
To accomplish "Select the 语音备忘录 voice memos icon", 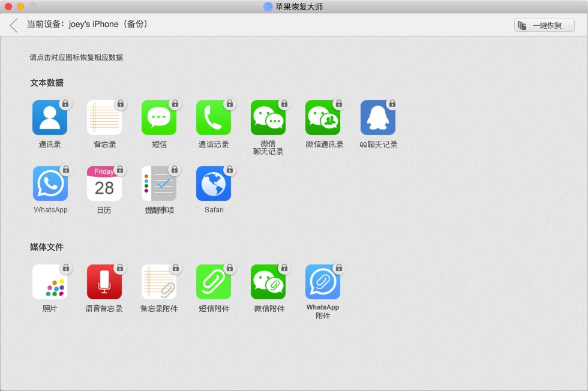I will pos(104,282).
